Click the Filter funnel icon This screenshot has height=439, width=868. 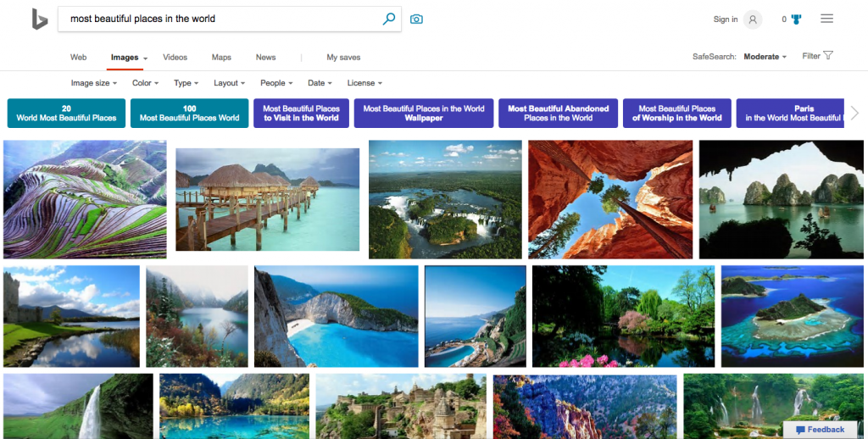tap(828, 56)
